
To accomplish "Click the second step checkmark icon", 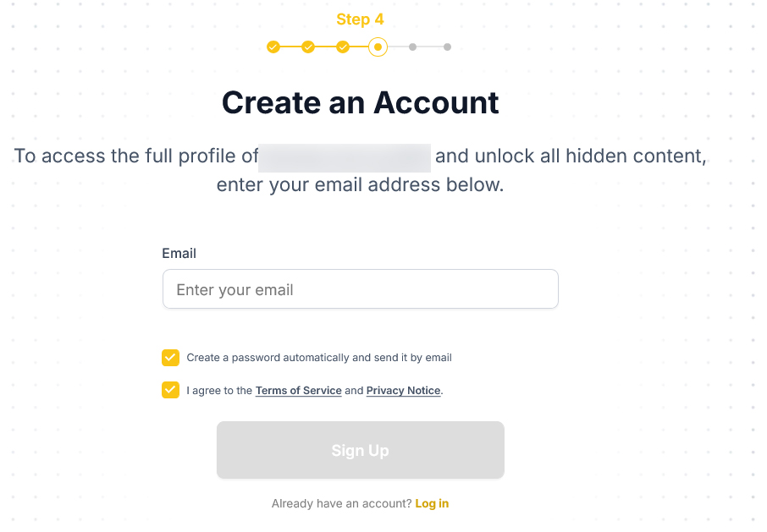I will coord(308,47).
